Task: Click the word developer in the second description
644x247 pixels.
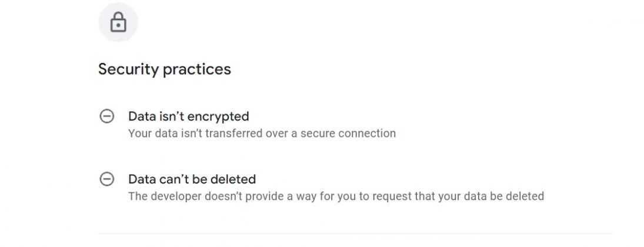Action: (176, 196)
